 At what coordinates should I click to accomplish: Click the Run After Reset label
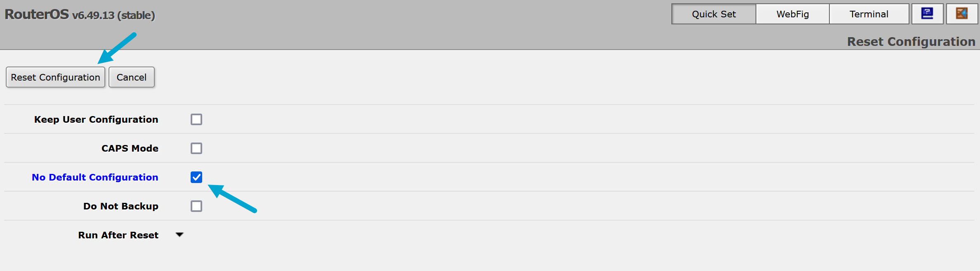pyautogui.click(x=118, y=235)
